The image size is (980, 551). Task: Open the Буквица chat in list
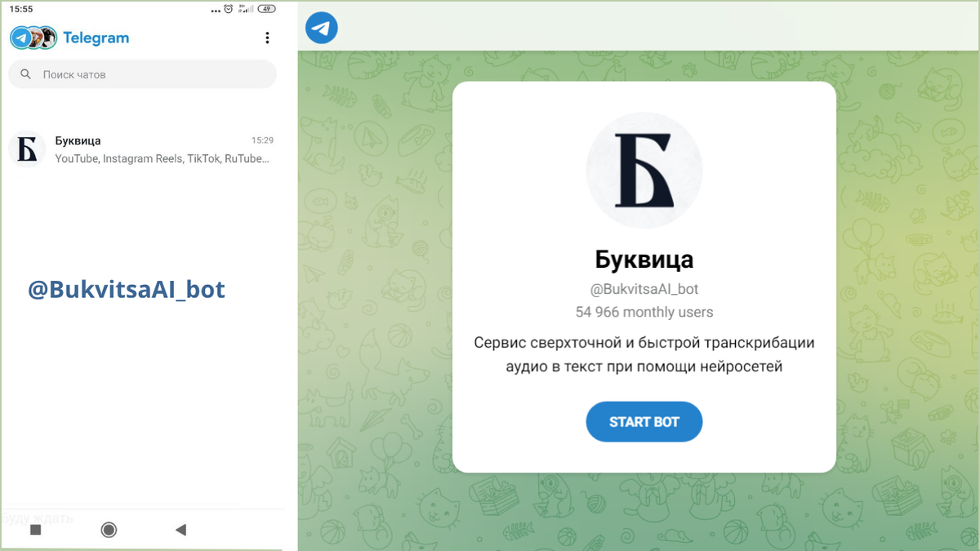[x=142, y=149]
